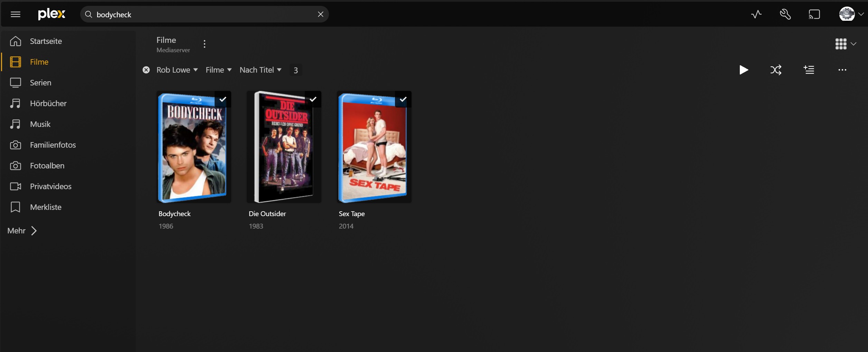Click the Hörbücher music note icon
Image resolution: width=868 pixels, height=352 pixels.
point(16,103)
